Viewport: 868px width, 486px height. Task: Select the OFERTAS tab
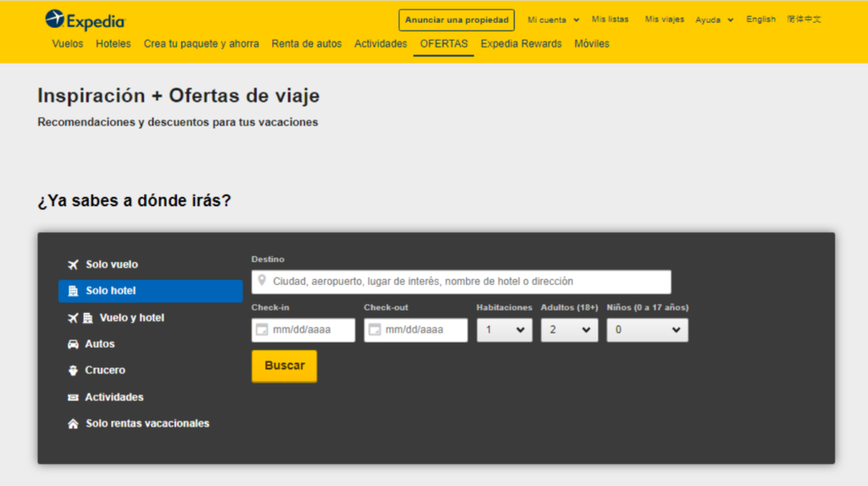tap(443, 44)
